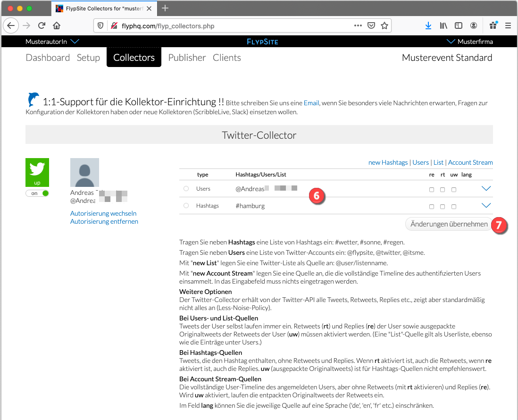Toggle the browser sidebar view
This screenshot has width=518, height=420.
tap(459, 25)
